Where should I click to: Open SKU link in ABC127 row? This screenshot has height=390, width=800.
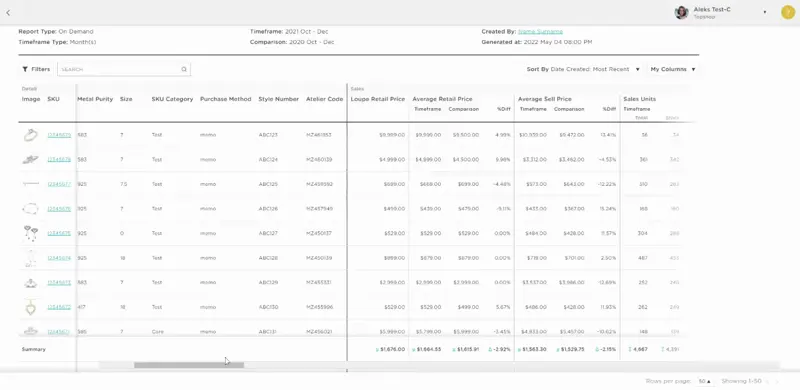tap(59, 233)
